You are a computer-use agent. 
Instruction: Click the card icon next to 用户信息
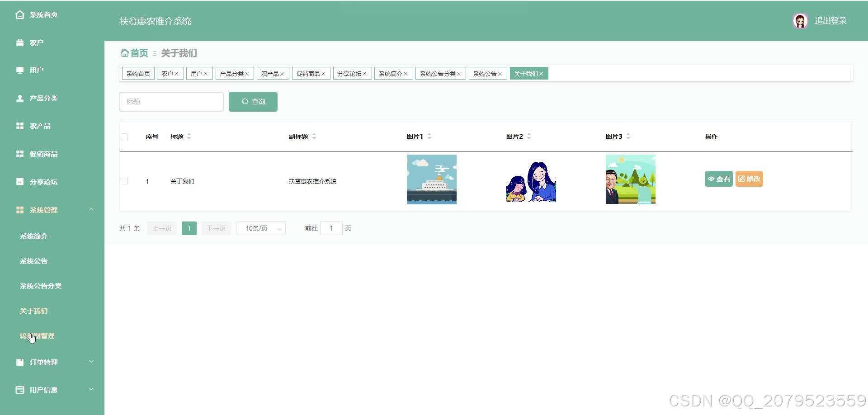[x=20, y=390]
